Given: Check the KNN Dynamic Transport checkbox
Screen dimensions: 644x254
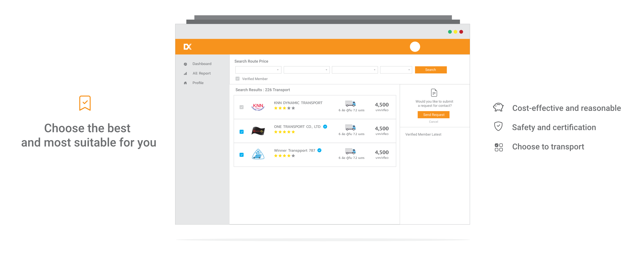Looking at the screenshot, I should [x=242, y=107].
